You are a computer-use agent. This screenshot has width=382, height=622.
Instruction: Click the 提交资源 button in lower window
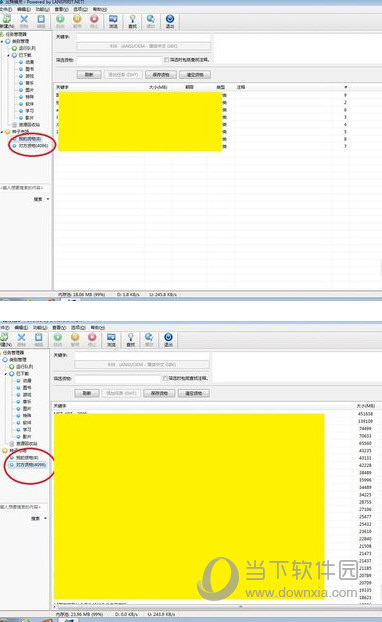[194, 393]
